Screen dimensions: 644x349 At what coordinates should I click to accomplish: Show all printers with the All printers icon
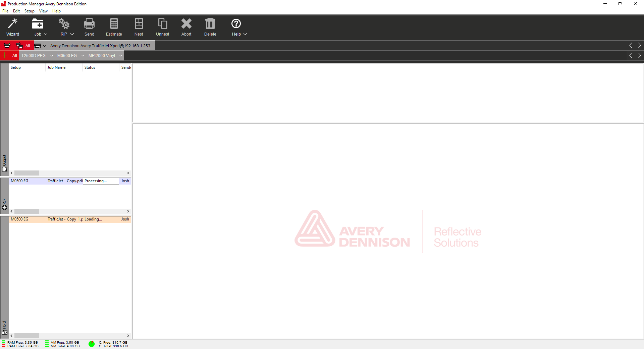19,46
